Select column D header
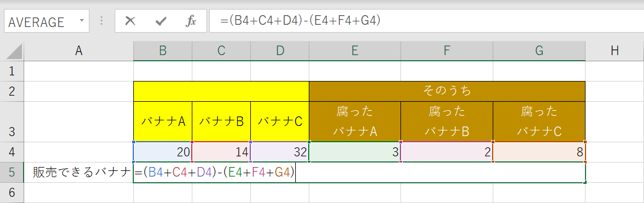The image size is (644, 203). click(280, 51)
